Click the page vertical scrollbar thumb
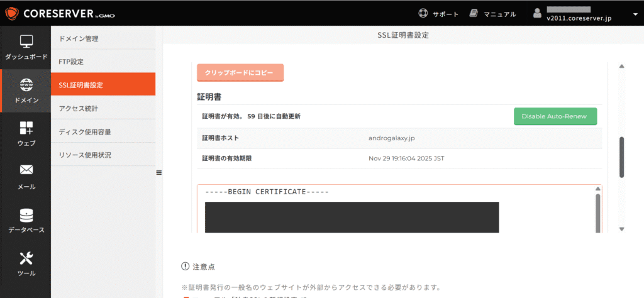The image size is (644, 298). coord(621,157)
